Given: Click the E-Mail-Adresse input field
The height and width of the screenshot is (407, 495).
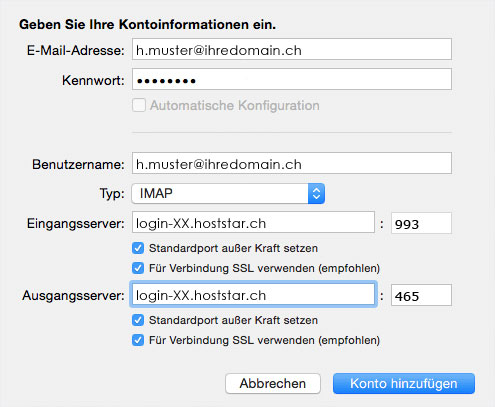Looking at the screenshot, I should [x=292, y=49].
